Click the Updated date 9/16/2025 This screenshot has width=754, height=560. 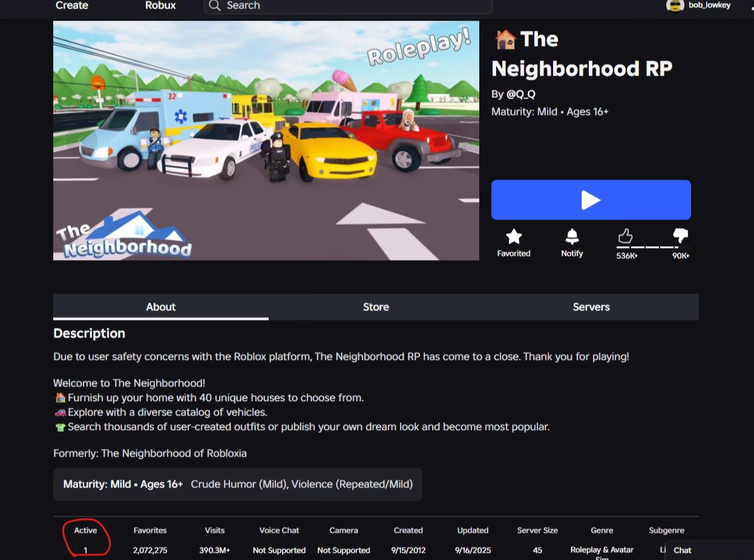coord(473,550)
